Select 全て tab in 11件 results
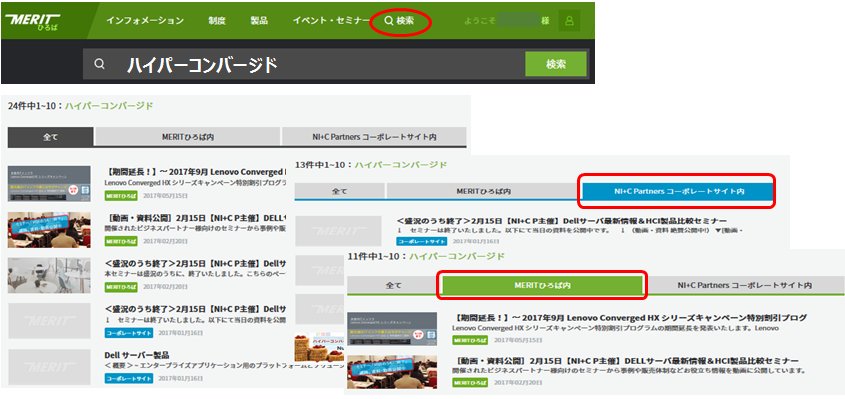 click(x=394, y=286)
